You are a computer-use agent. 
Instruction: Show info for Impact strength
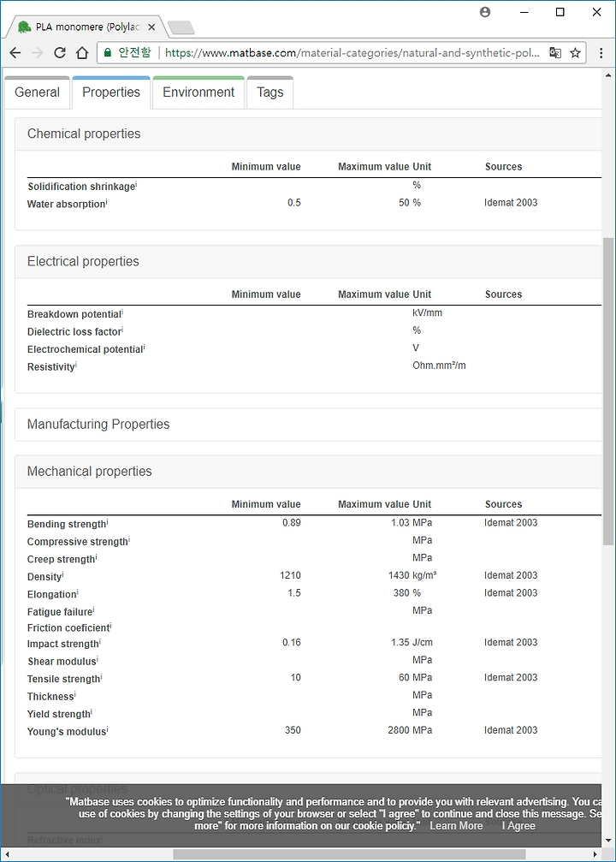pos(100,641)
